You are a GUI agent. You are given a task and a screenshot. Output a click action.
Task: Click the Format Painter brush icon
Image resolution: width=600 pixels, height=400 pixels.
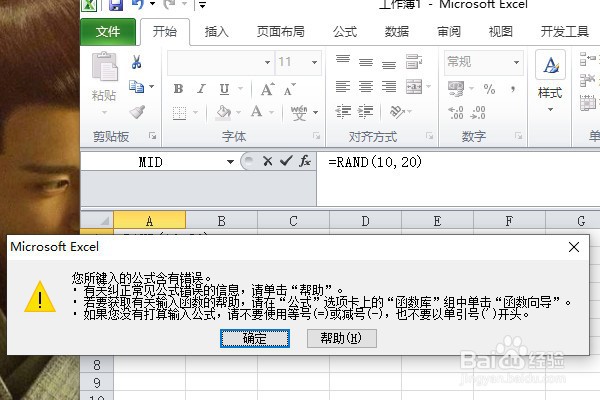[x=137, y=112]
